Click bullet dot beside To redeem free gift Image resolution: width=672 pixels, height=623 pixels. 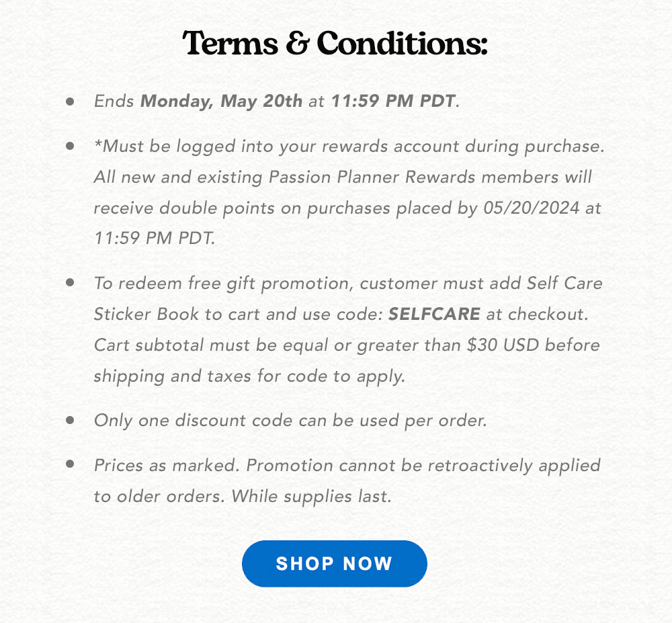click(x=70, y=282)
